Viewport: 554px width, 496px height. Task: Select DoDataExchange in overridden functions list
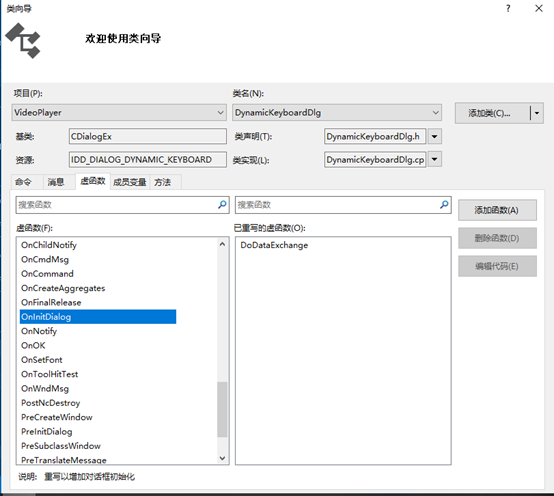274,245
